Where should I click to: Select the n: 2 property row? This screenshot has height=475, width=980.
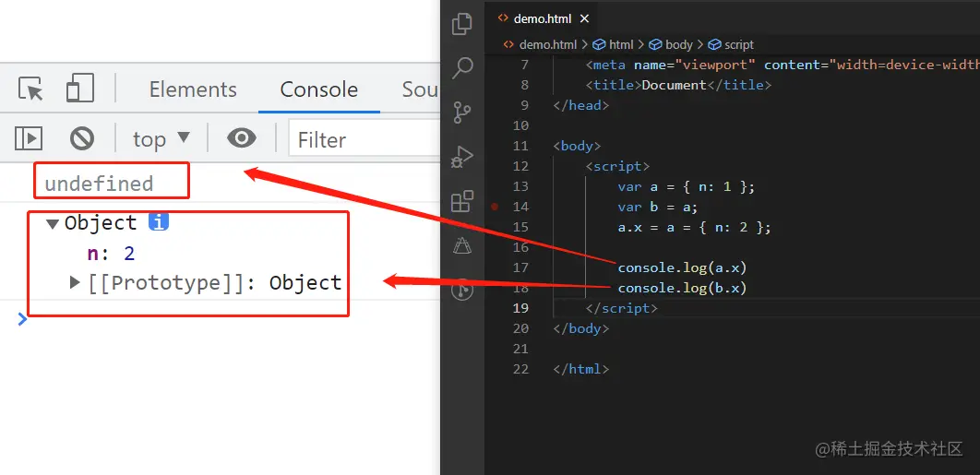112,253
